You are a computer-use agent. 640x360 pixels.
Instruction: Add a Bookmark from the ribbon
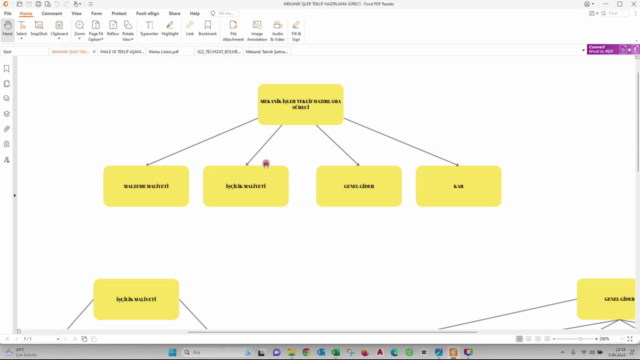click(x=208, y=29)
